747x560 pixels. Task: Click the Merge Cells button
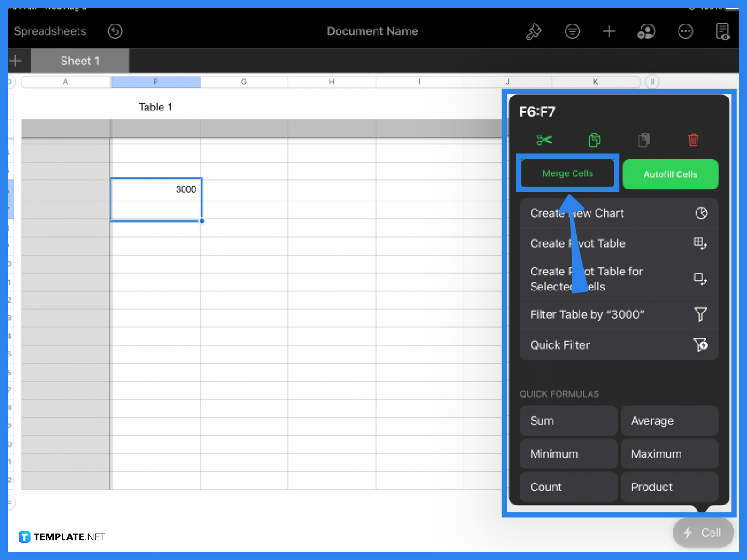pos(568,174)
